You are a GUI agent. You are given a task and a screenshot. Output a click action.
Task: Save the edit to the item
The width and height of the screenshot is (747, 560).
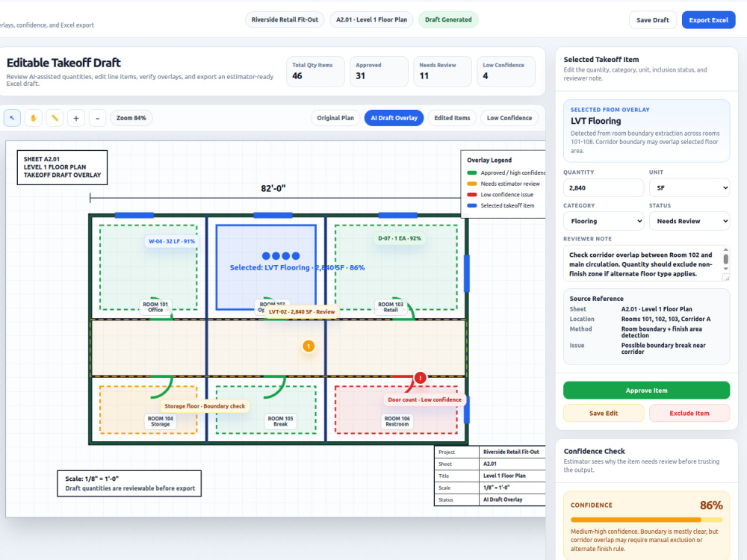604,414
